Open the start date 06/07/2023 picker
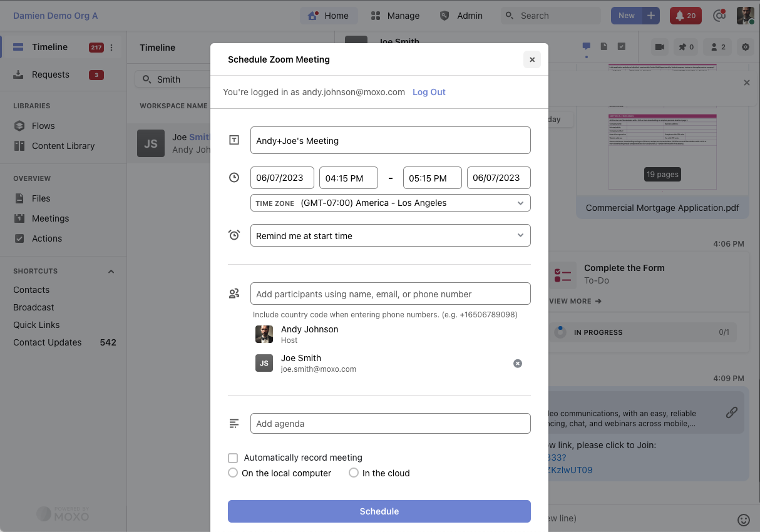 pyautogui.click(x=282, y=178)
